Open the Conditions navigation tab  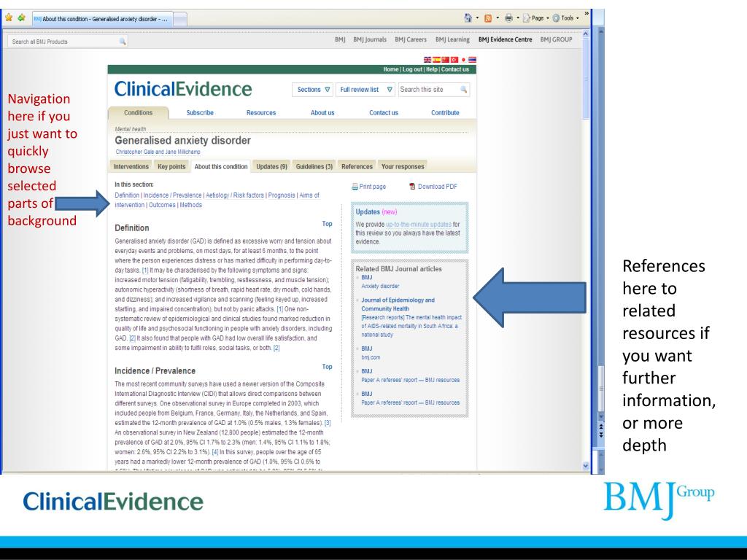point(138,113)
